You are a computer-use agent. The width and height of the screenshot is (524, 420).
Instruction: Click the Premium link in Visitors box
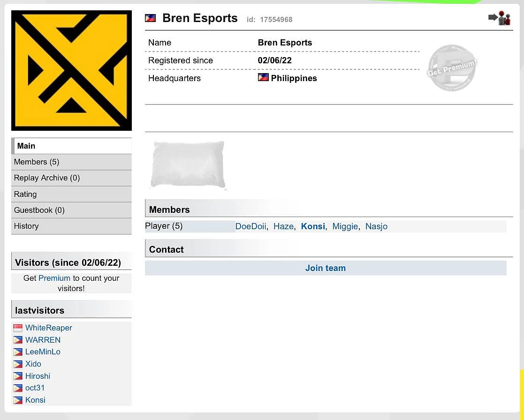click(x=54, y=278)
